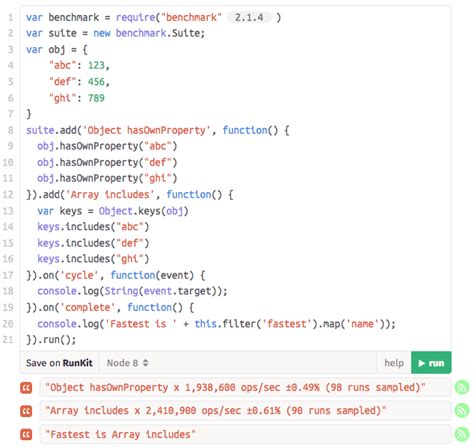Click the quote icon beside Fastest is output
This screenshot has width=474, height=447.
click(26, 435)
